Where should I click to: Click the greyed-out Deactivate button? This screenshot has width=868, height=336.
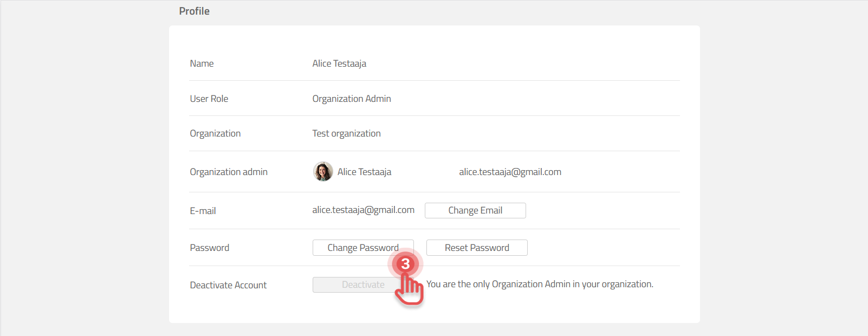(x=352, y=285)
